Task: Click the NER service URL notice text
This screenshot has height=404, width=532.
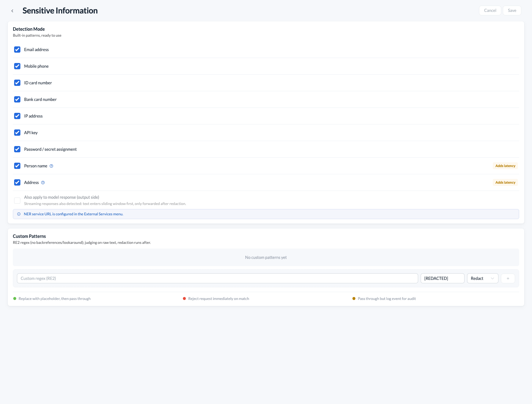Action: pyautogui.click(x=73, y=214)
